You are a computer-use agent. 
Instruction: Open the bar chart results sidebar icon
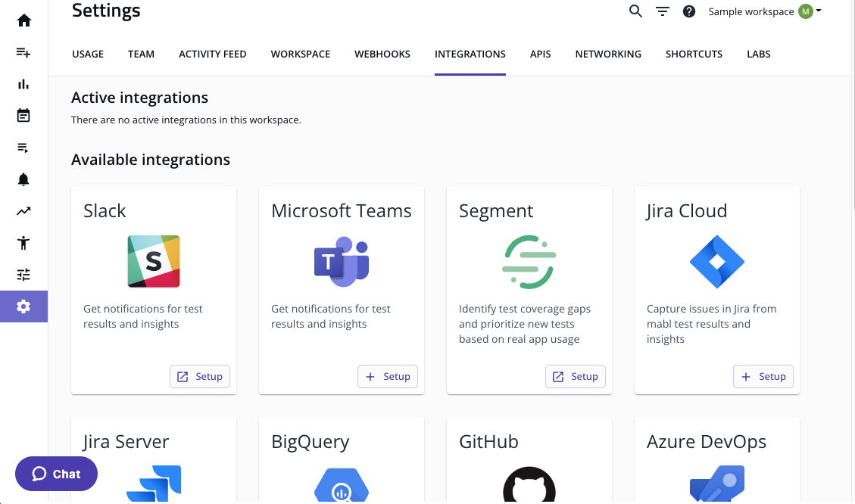[x=23, y=84]
